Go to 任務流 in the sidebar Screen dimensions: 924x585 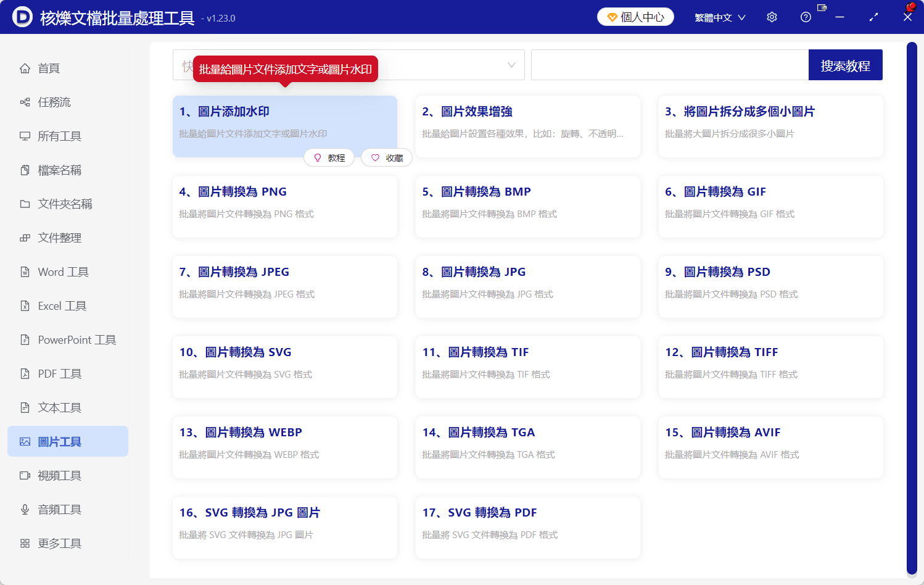68,102
